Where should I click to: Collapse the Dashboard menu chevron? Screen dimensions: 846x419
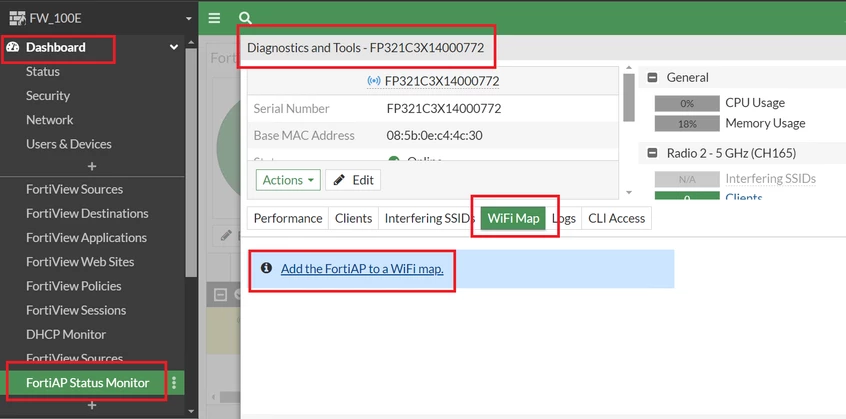tap(174, 47)
